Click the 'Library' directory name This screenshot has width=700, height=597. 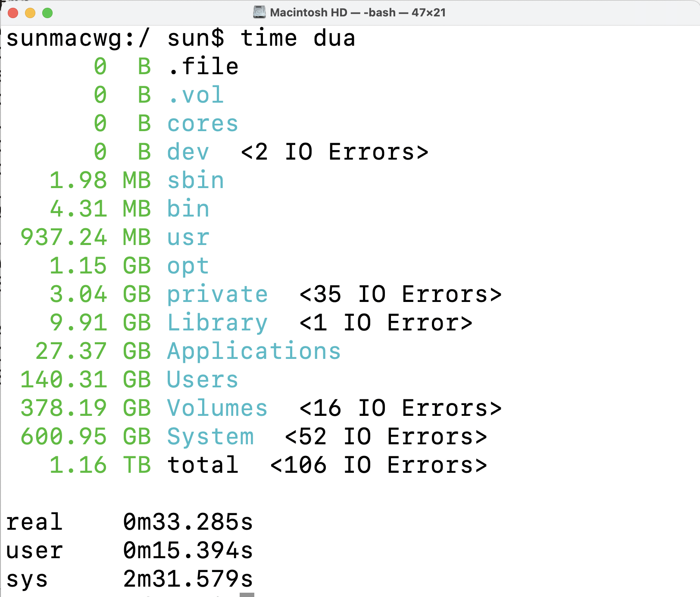217,323
